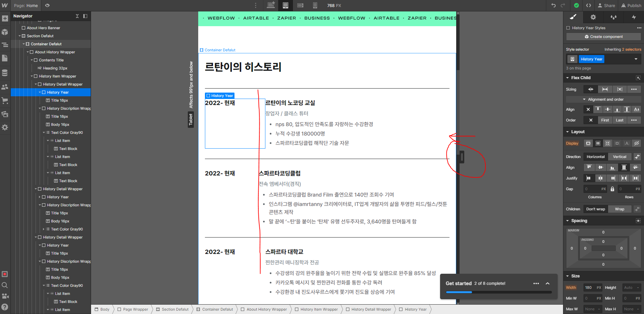Expand the second History Year item
The width and height of the screenshot is (644, 314).
(40, 197)
